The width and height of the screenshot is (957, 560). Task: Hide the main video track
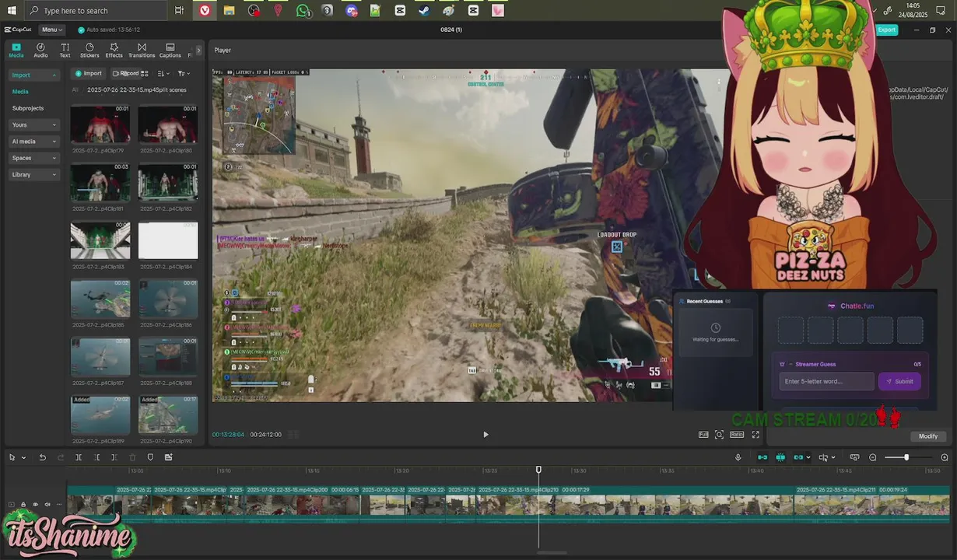point(35,505)
